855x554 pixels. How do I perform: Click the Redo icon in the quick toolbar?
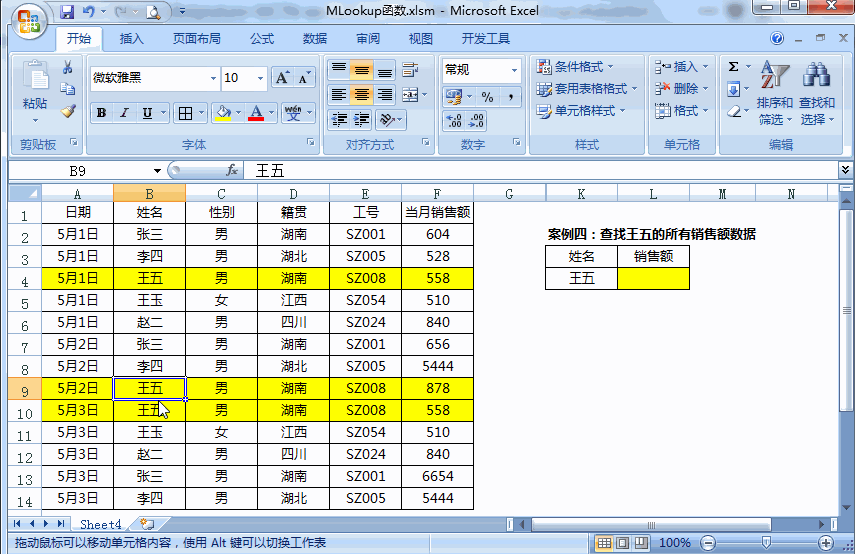(121, 11)
